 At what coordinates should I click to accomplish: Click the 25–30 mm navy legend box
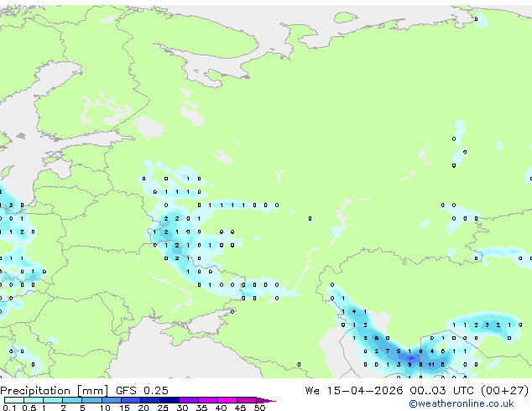tap(169, 400)
